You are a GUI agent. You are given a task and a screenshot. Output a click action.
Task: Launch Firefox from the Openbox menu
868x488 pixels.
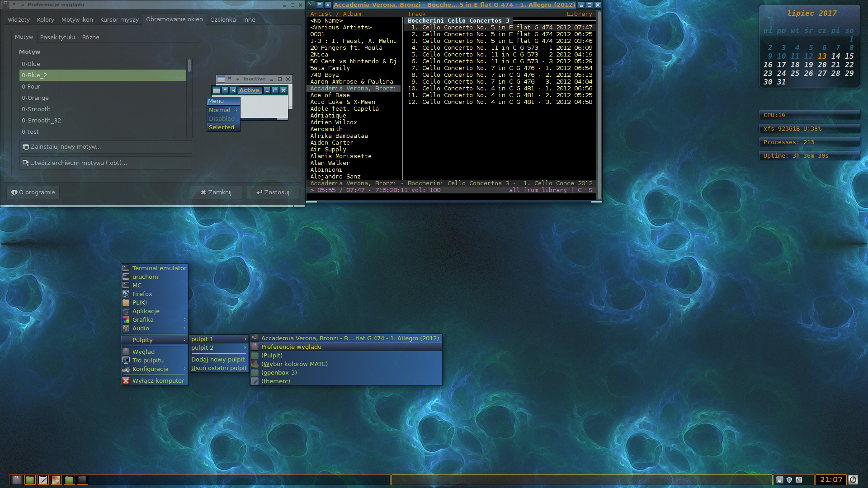point(142,294)
